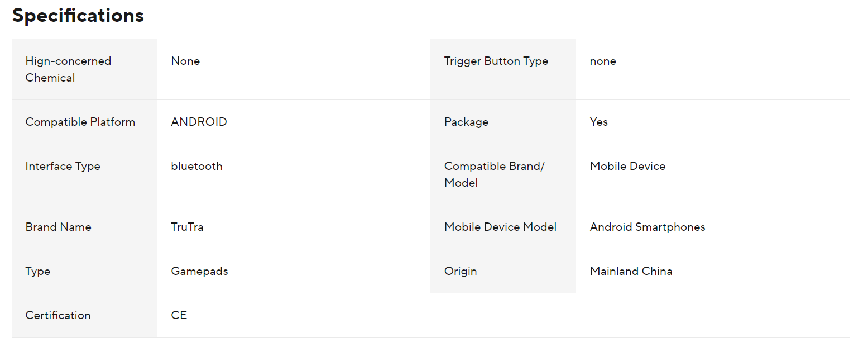Click the Brand Name label cell
This screenshot has height=351, width=868.
(58, 227)
